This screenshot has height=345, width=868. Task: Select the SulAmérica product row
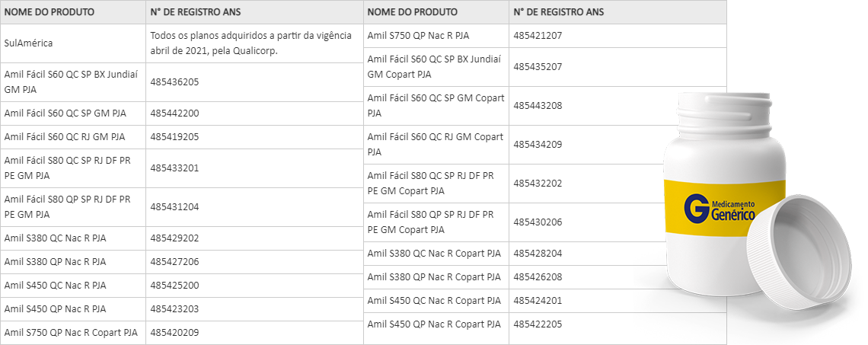181,43
